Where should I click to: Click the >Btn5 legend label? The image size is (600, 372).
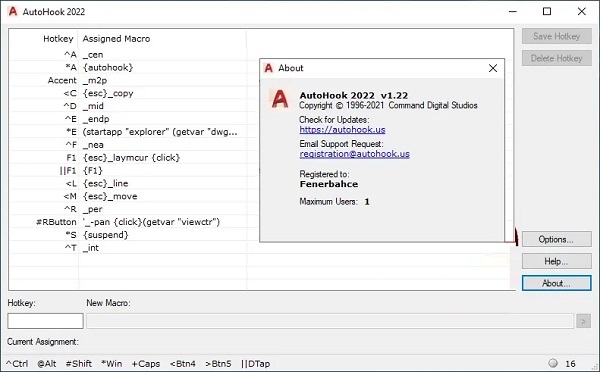[218, 364]
